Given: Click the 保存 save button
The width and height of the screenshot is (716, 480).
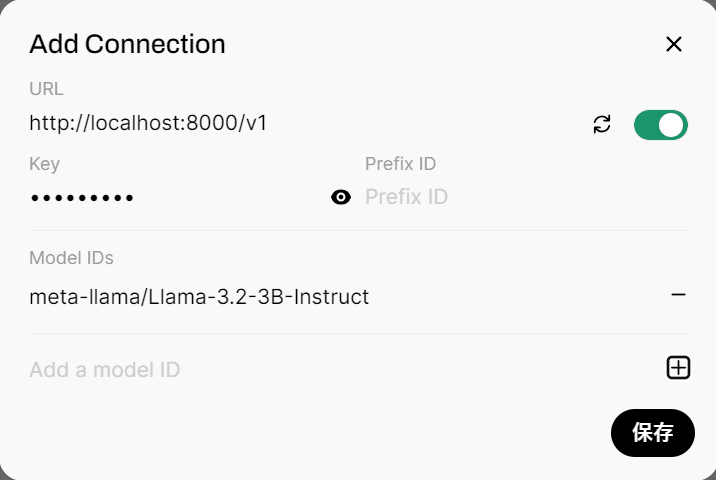Looking at the screenshot, I should (652, 433).
